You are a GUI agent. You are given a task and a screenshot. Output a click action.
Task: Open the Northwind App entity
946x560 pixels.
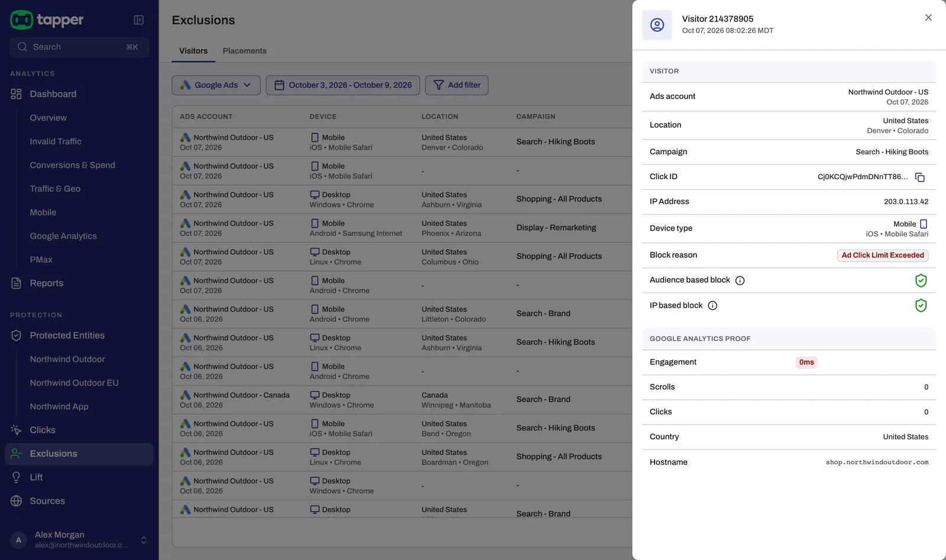(59, 406)
